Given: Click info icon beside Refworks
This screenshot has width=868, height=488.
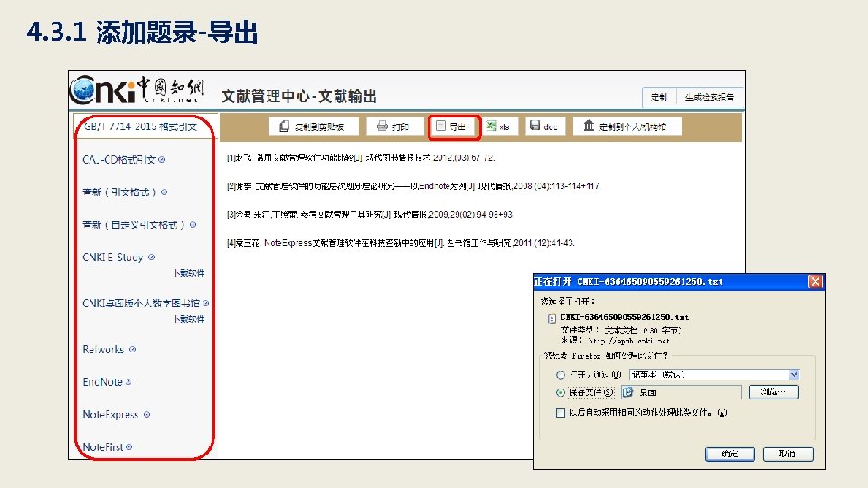Looking at the screenshot, I should point(132,349).
